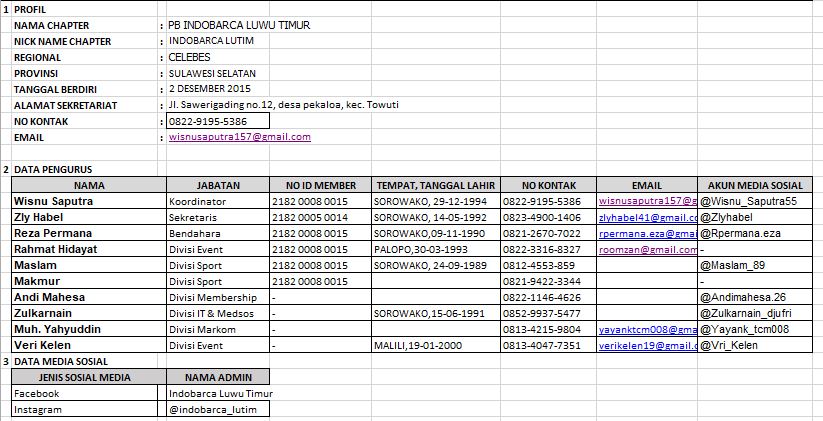
Task: Open the rpermana.eza@gmail email link
Action: click(648, 234)
